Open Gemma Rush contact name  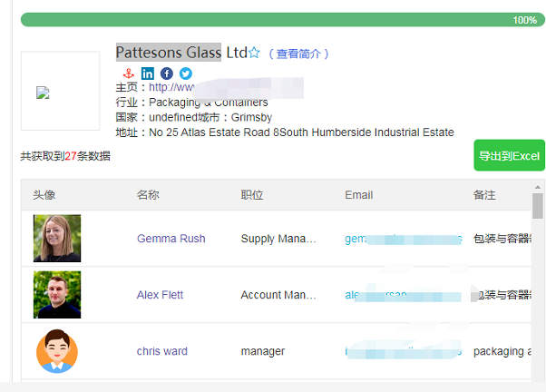click(171, 239)
